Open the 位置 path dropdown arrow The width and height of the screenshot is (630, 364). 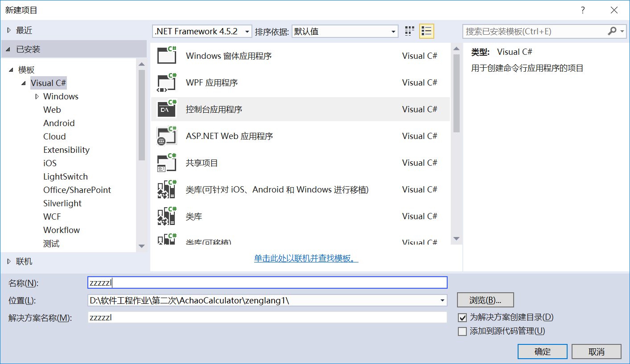click(x=442, y=301)
